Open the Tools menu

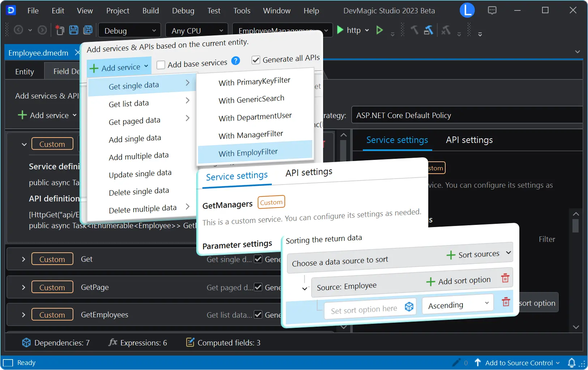click(241, 10)
